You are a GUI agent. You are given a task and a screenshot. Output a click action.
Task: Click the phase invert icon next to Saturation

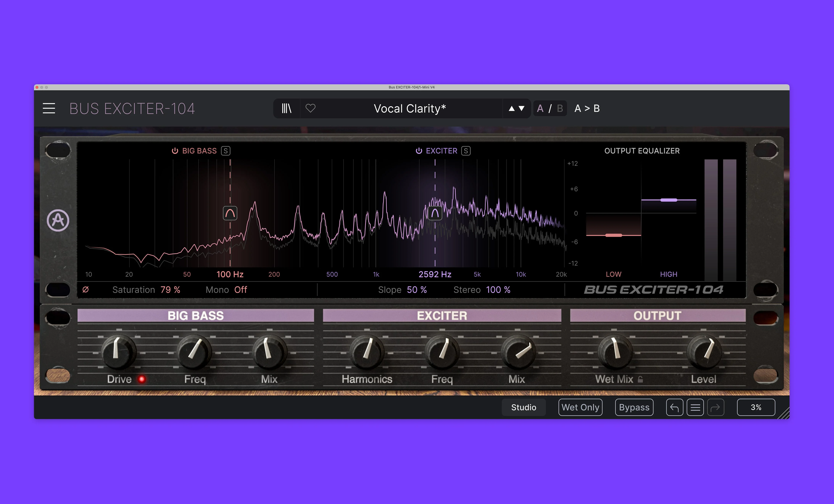[x=86, y=289]
